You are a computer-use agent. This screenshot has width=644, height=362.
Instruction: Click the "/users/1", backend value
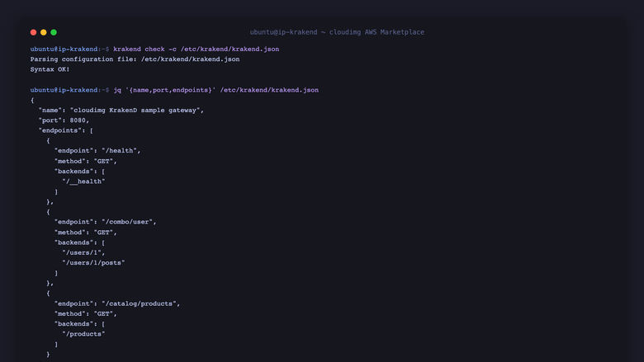(83, 252)
